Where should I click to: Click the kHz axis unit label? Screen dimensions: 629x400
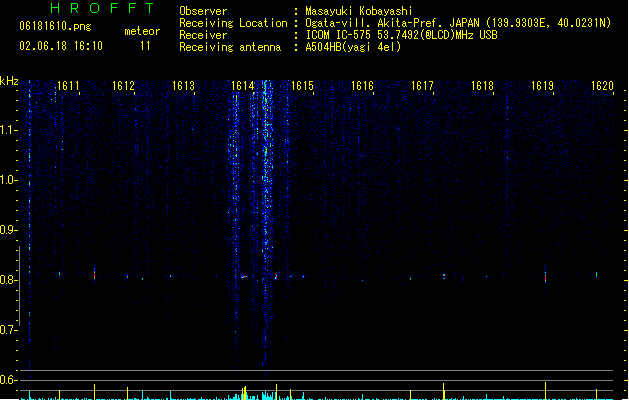pos(9,81)
